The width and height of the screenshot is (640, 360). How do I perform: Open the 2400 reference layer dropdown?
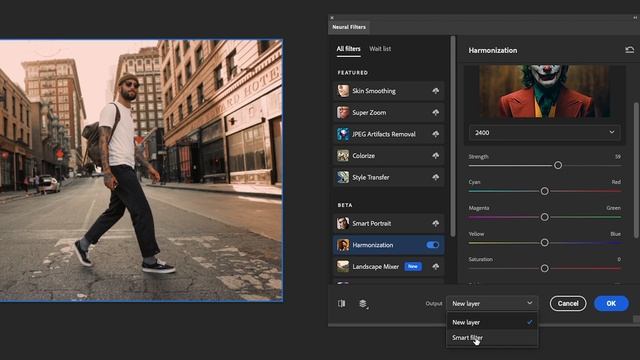pyautogui.click(x=544, y=133)
